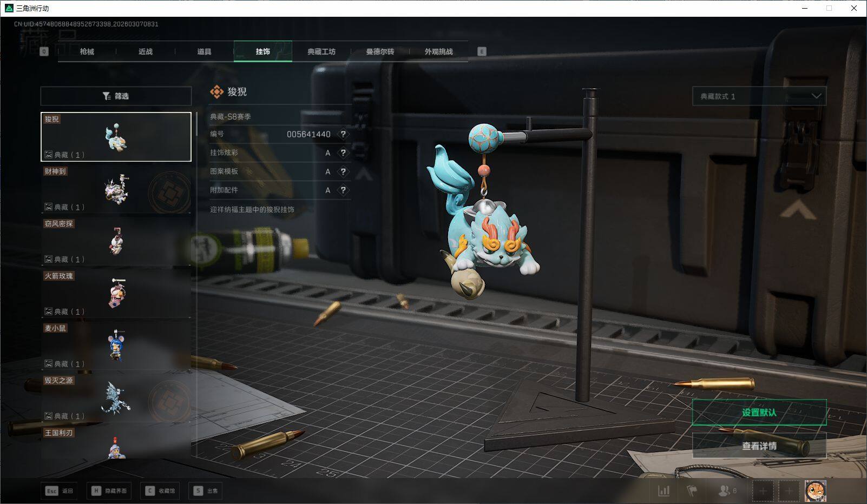Click the 查看详情 button

click(759, 446)
